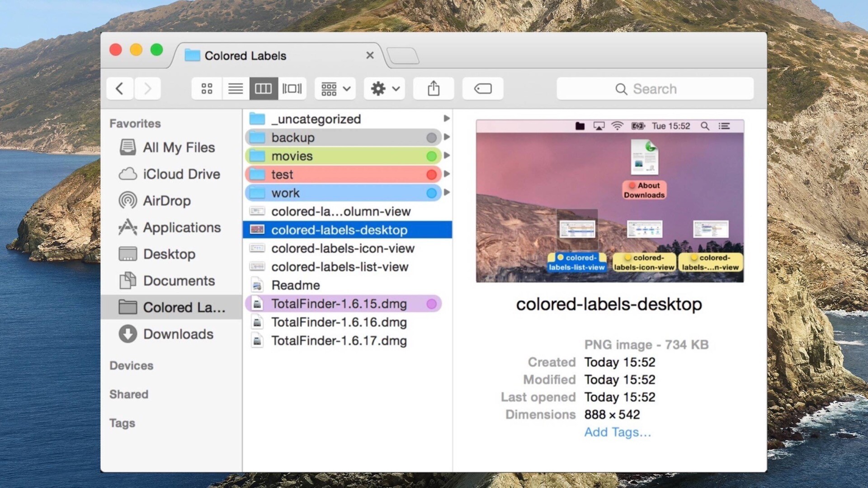This screenshot has height=488, width=868.
Task: Expand the work folder arrow
Action: [x=447, y=192]
